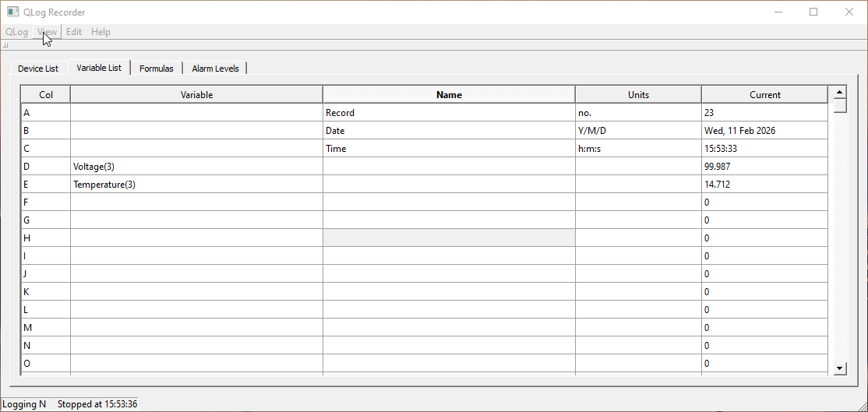Click the Name column header
The width and height of the screenshot is (868, 412).
(449, 95)
